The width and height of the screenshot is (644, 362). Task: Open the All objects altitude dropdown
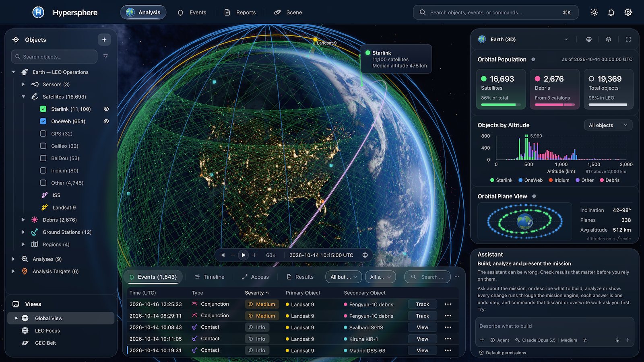coord(608,125)
